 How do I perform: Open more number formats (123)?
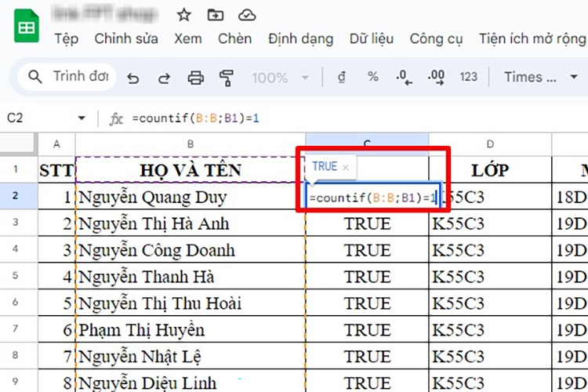click(468, 77)
